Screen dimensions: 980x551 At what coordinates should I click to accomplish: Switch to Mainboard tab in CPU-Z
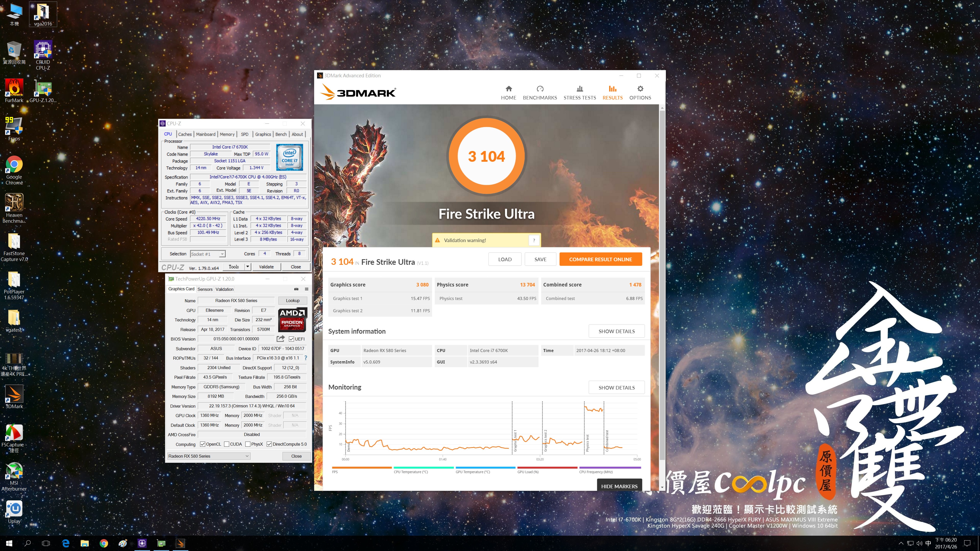point(206,134)
